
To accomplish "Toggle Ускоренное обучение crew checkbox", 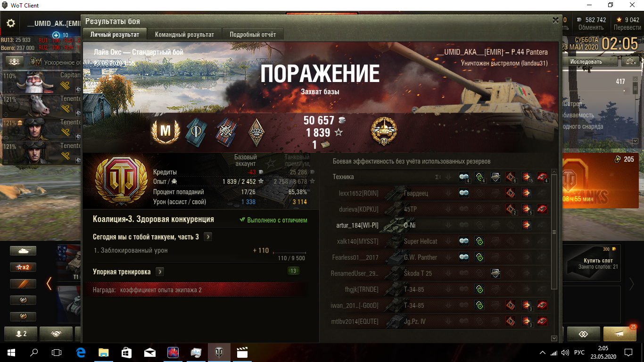I will 39,62.
